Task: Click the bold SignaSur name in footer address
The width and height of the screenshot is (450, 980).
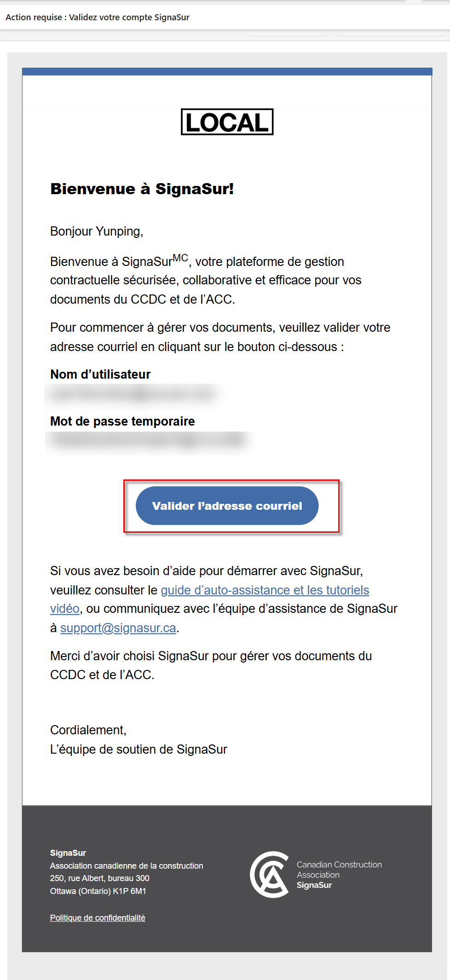Action: (68, 853)
